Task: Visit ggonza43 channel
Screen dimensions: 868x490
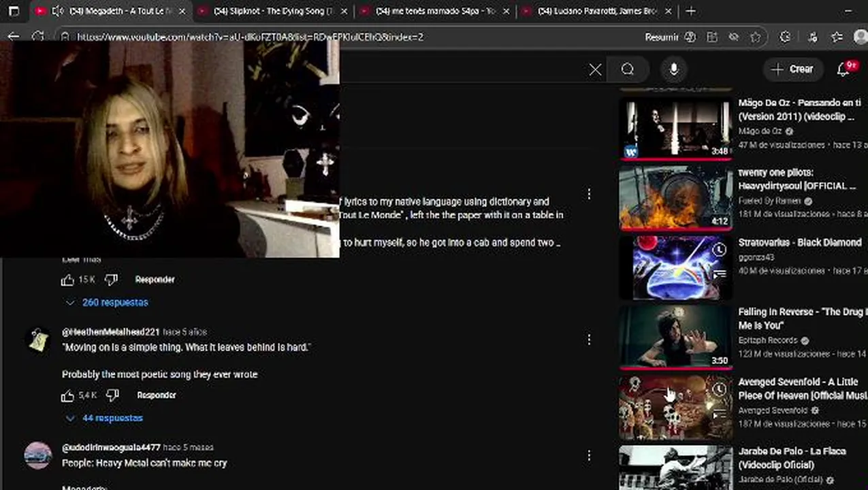Action: [x=756, y=257]
